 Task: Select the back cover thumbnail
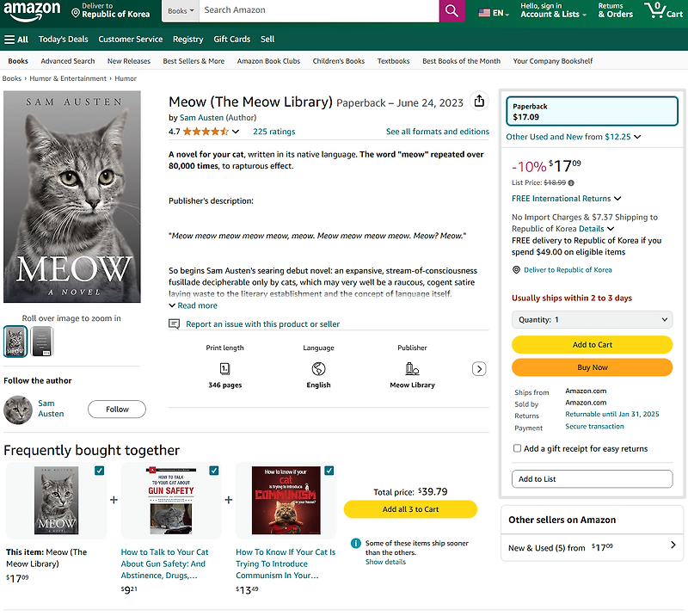pyautogui.click(x=42, y=341)
